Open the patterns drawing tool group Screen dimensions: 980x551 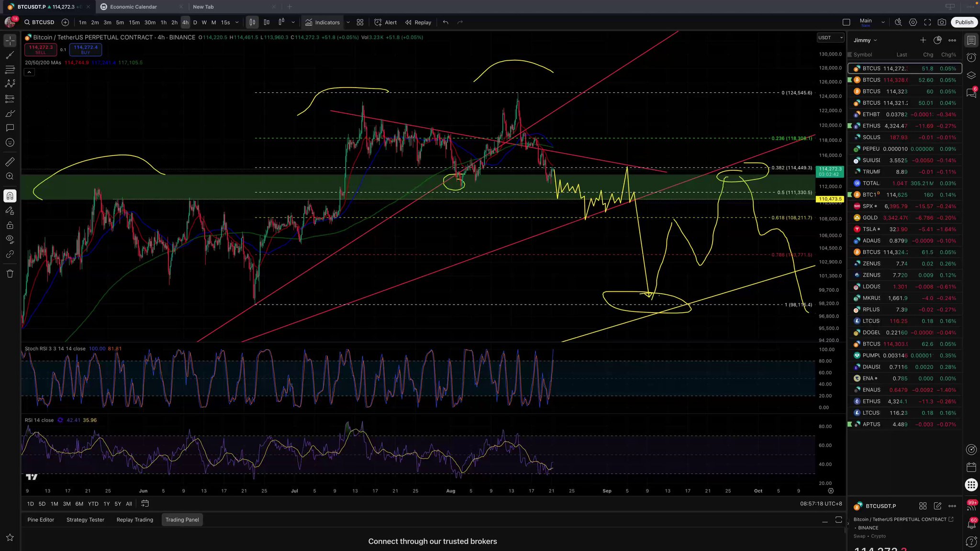click(10, 84)
